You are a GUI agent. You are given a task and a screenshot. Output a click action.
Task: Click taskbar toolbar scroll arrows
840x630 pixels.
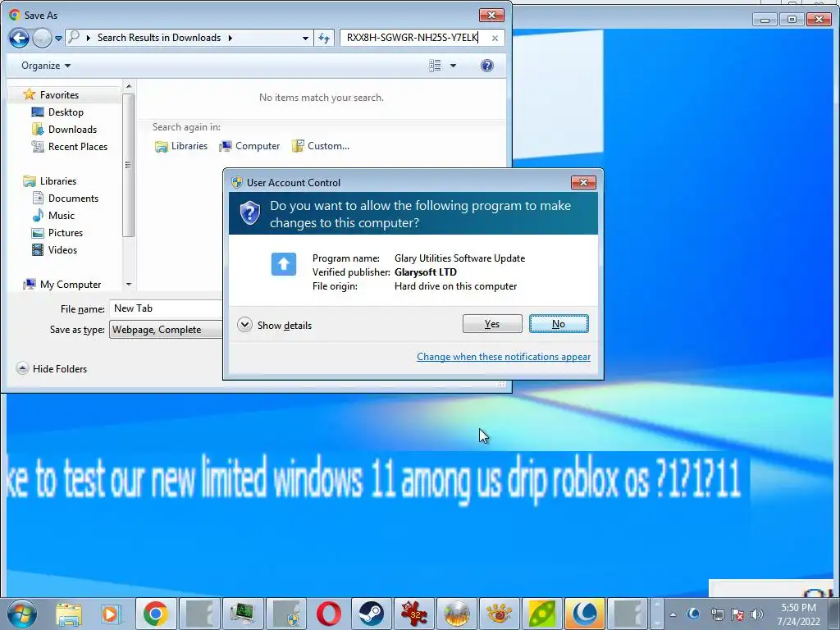[x=657, y=614]
